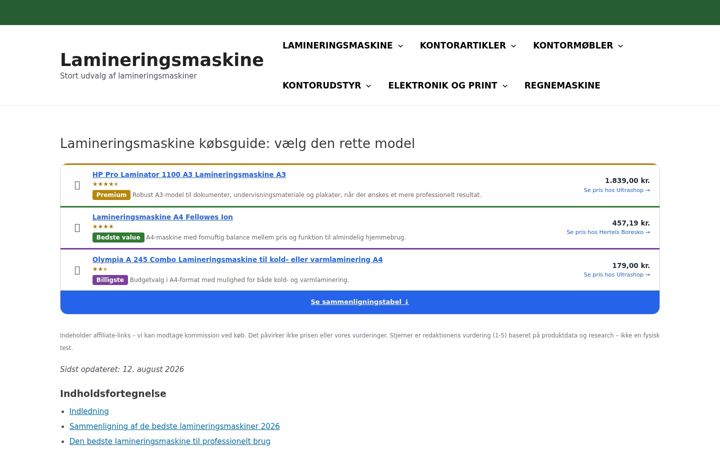
Task: Expand the chevron next to LAMINERINGSMASKINE
Action: click(400, 45)
